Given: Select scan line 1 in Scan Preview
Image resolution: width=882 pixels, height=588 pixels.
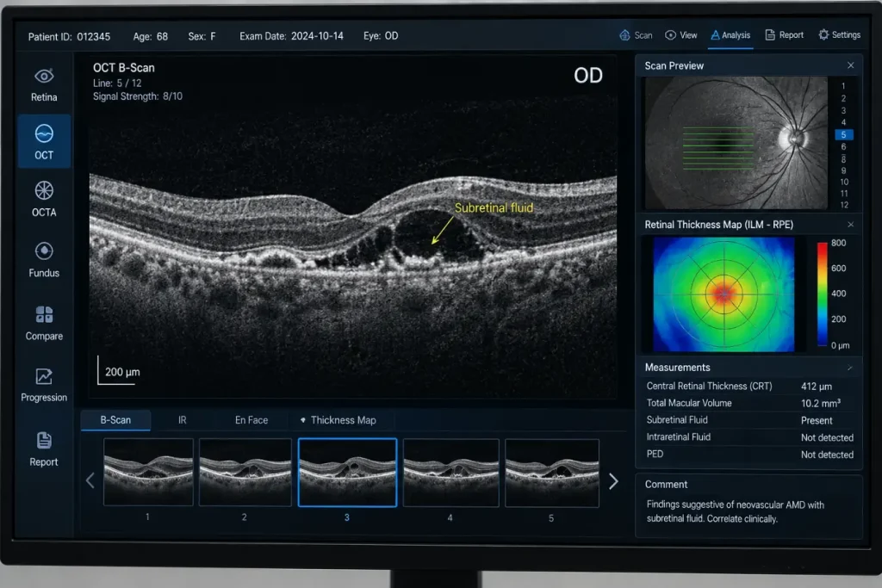Looking at the screenshot, I should 843,86.
